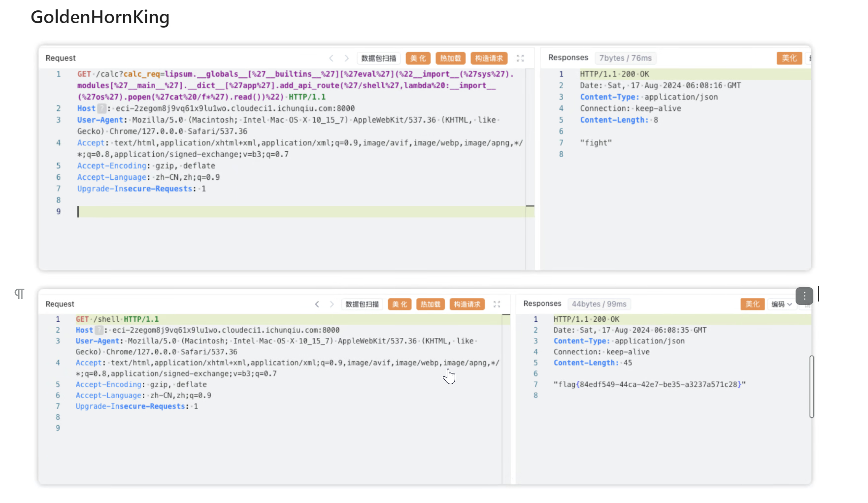The width and height of the screenshot is (868, 503).
Task: Click the GoldenHornKing heading
Action: (100, 17)
